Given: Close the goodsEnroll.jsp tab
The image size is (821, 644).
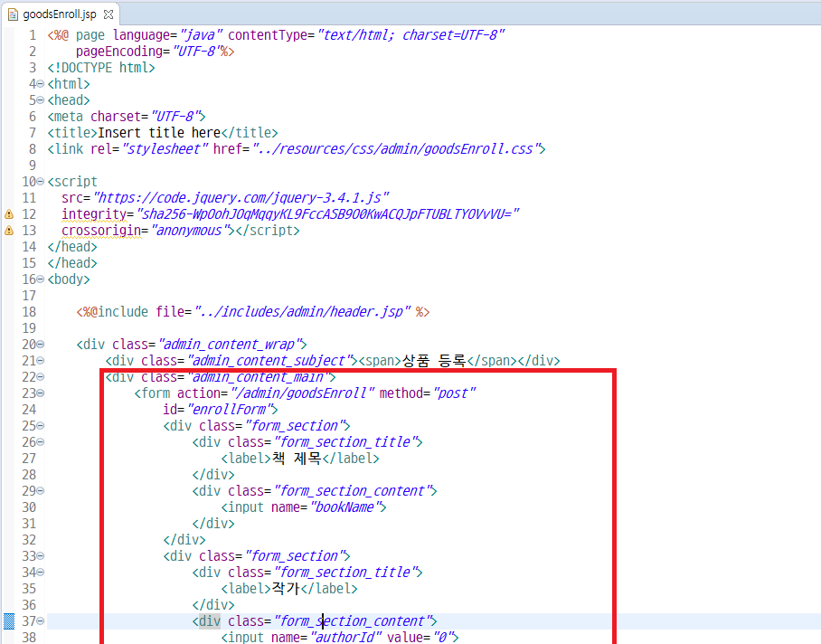Looking at the screenshot, I should click(x=109, y=14).
